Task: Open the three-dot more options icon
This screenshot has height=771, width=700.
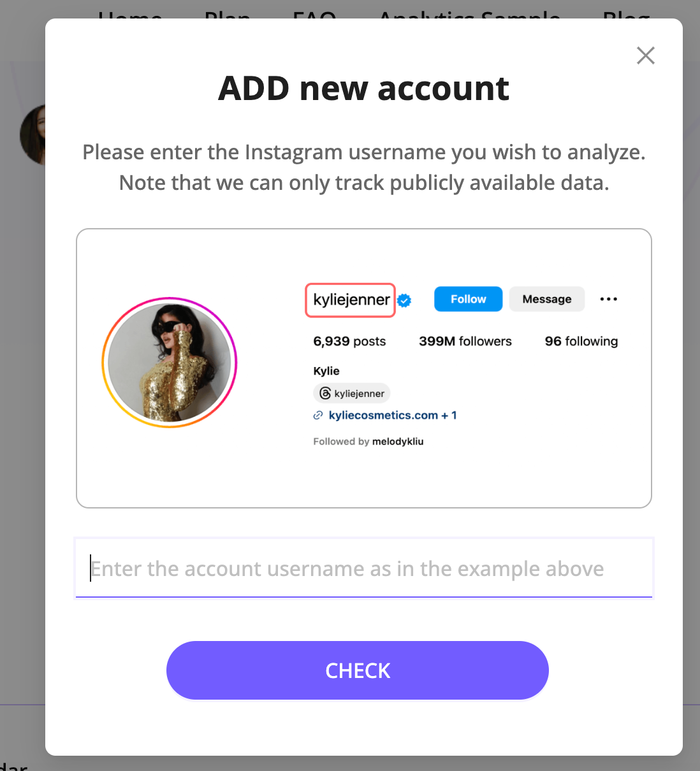Action: [x=609, y=299]
